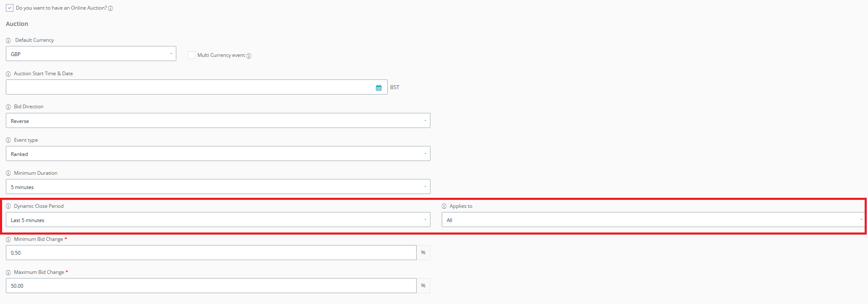This screenshot has height=304, width=868.
Task: Expand the Bid Direction Reverse dropdown
Action: 218,120
